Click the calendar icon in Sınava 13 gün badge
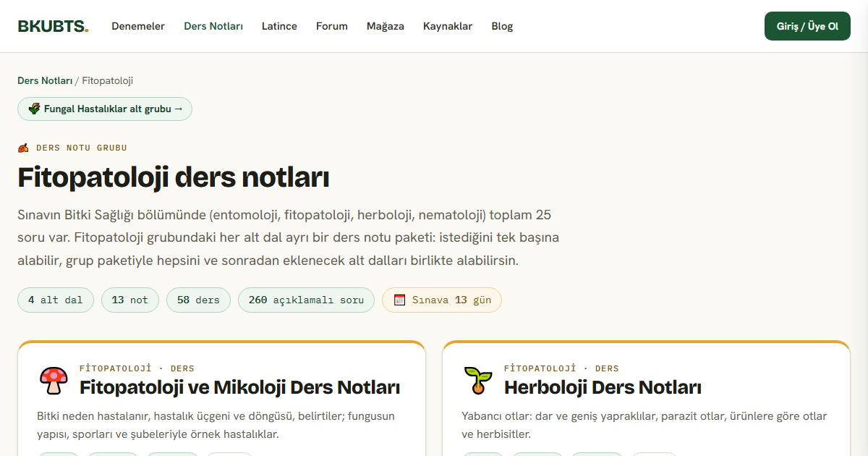The width and height of the screenshot is (868, 456). [x=399, y=300]
